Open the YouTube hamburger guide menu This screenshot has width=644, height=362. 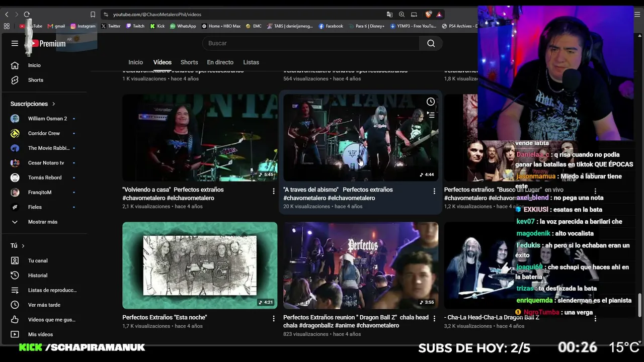[15, 43]
